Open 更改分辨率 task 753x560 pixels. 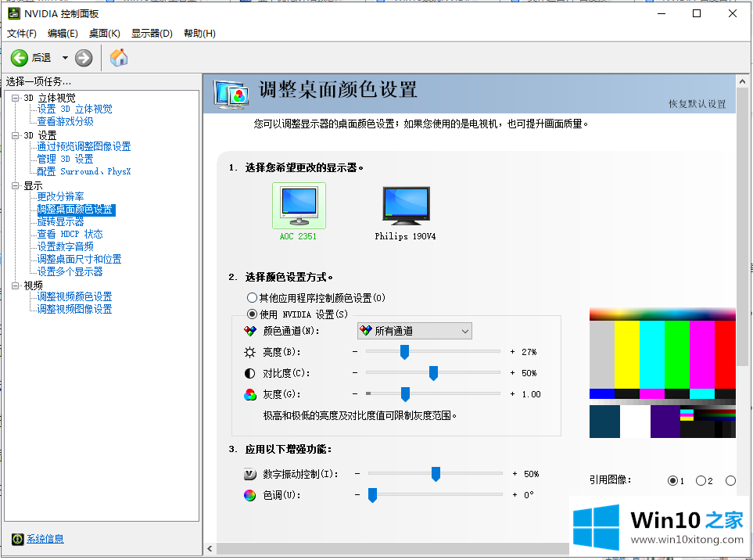(x=60, y=196)
